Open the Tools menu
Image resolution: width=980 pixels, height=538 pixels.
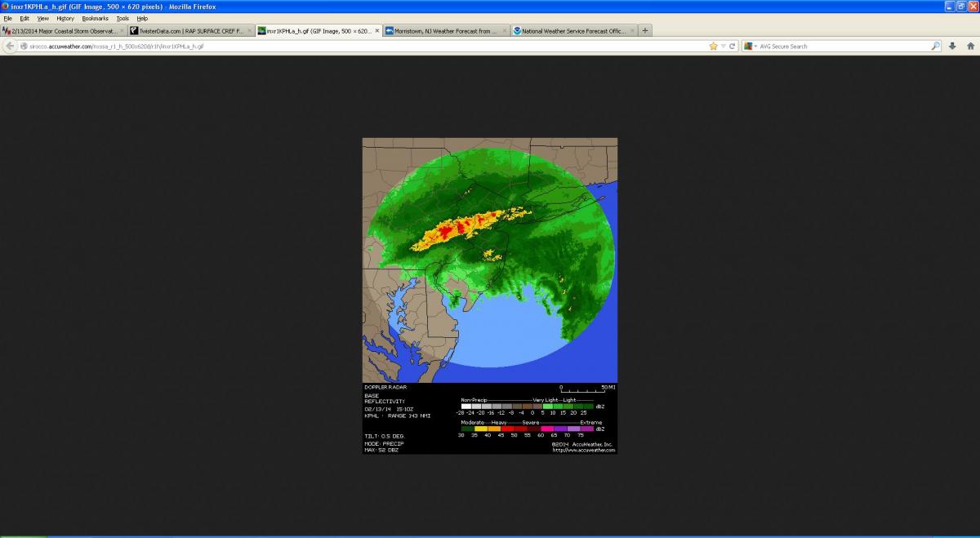pos(122,18)
